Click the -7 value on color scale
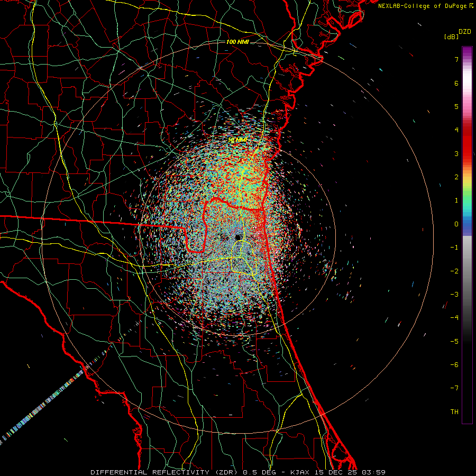This screenshot has width=476, height=476. pos(454,388)
